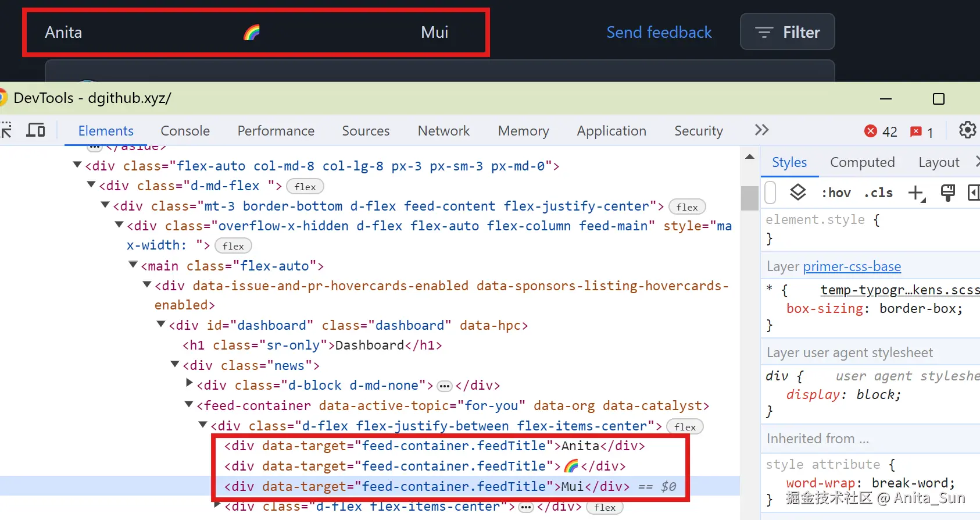Image resolution: width=980 pixels, height=520 pixels.
Task: Click the Mui title on the page
Action: pyautogui.click(x=434, y=32)
